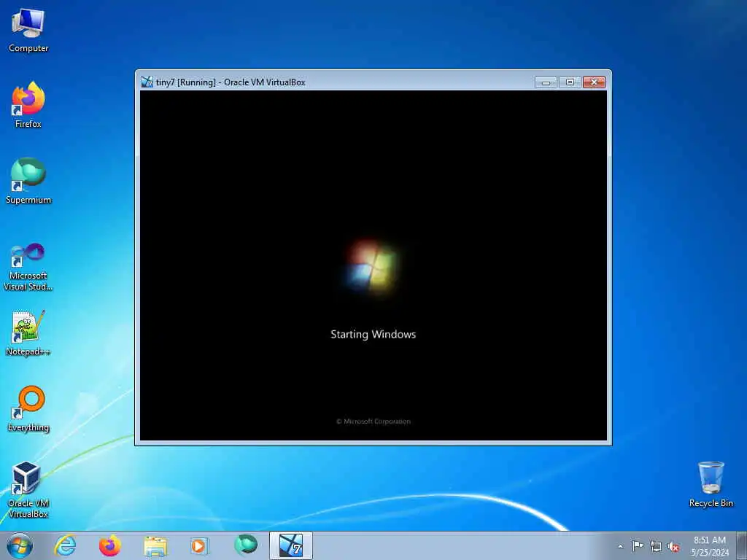Launch Internet Explorer from the taskbar
This screenshot has height=560, width=747.
pos(65,545)
